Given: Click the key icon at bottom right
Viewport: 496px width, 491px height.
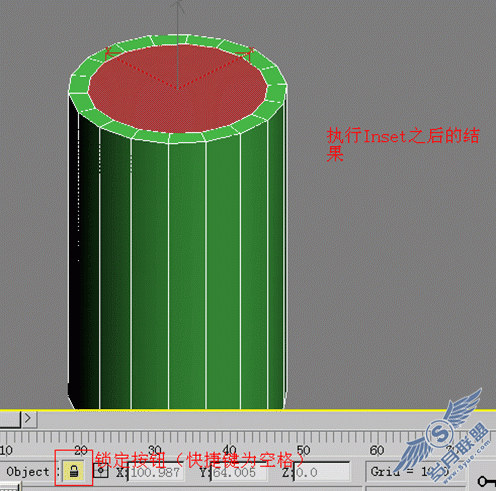Looking at the screenshot, I should click(486, 481).
